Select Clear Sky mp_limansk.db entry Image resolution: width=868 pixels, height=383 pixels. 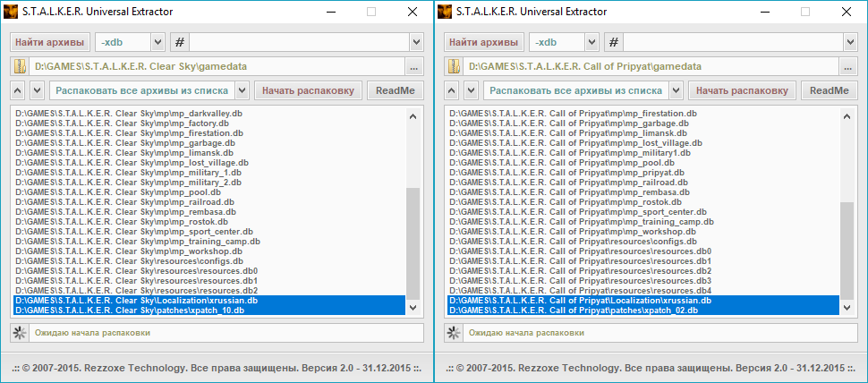click(x=208, y=153)
